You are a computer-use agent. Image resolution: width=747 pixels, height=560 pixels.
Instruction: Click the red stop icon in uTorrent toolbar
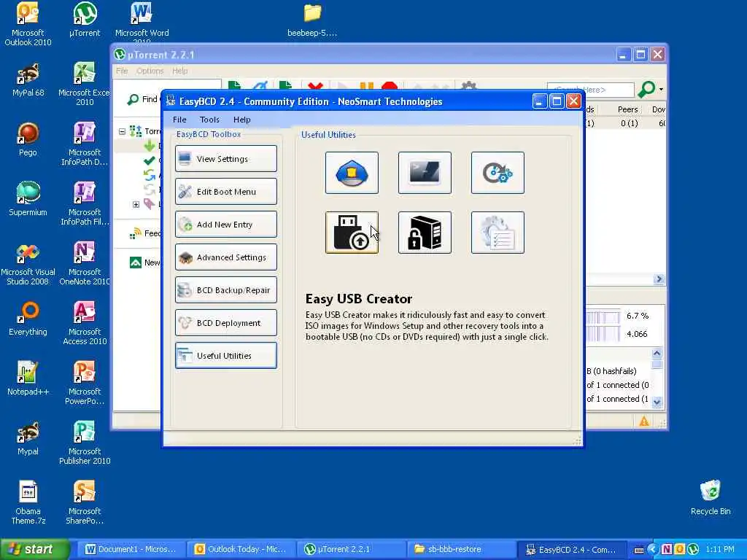(x=390, y=87)
